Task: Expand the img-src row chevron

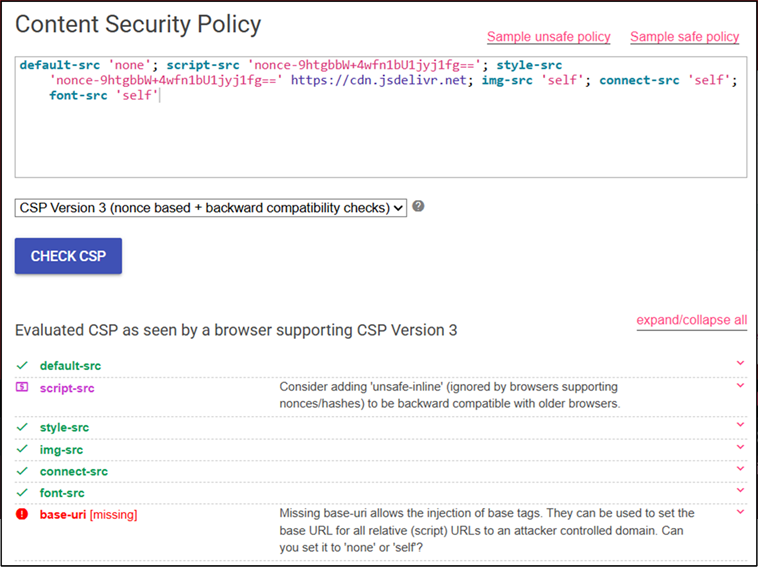Action: (x=740, y=447)
